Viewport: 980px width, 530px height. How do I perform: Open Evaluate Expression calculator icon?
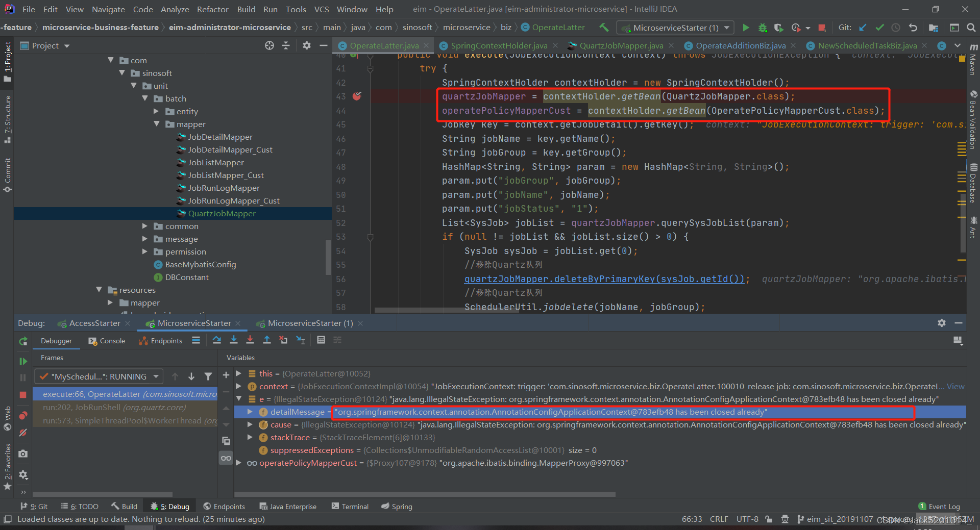coord(321,340)
